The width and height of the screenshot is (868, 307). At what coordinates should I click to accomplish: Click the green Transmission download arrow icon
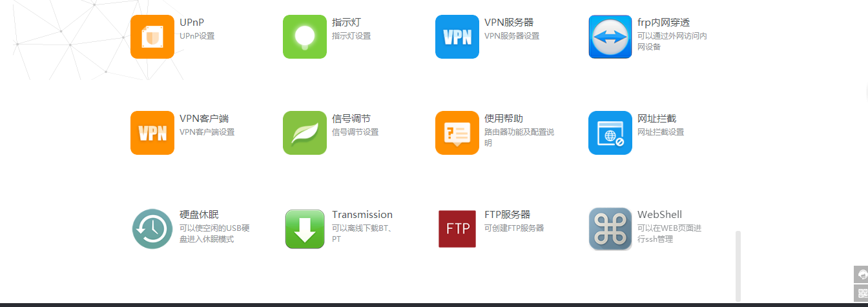tap(305, 229)
